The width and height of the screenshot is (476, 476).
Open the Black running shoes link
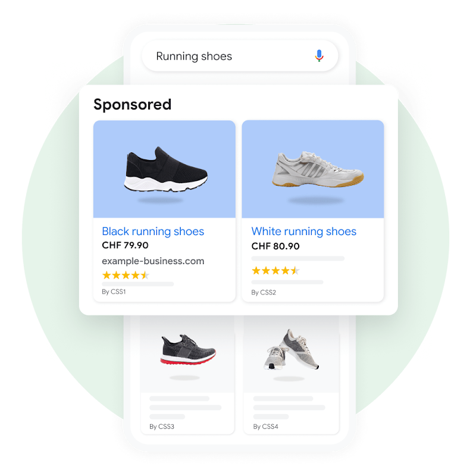[153, 231]
